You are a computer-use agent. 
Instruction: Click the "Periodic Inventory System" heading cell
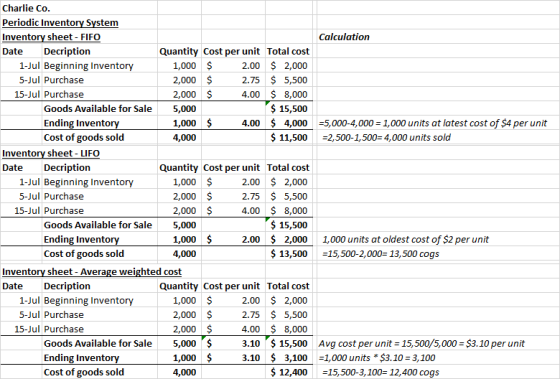point(60,23)
